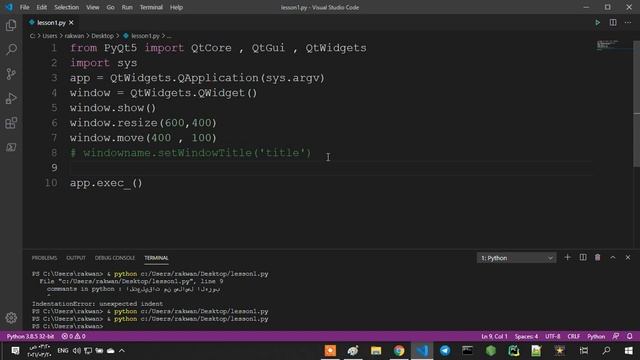This screenshot has height=360, width=640.
Task: Open the Remote Explorer icon in activity bar
Action: pos(11,147)
